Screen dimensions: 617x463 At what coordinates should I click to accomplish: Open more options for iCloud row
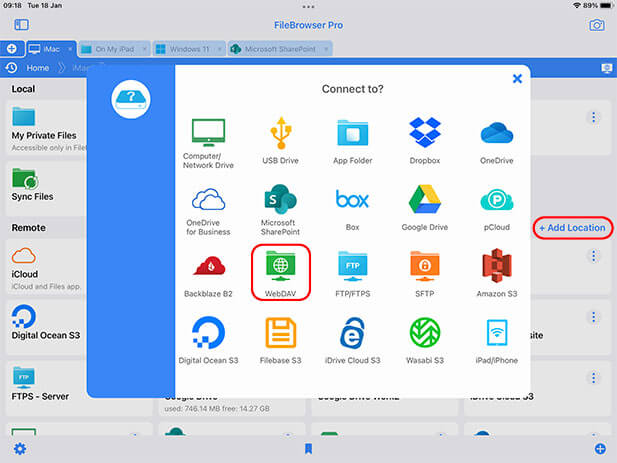(593, 256)
